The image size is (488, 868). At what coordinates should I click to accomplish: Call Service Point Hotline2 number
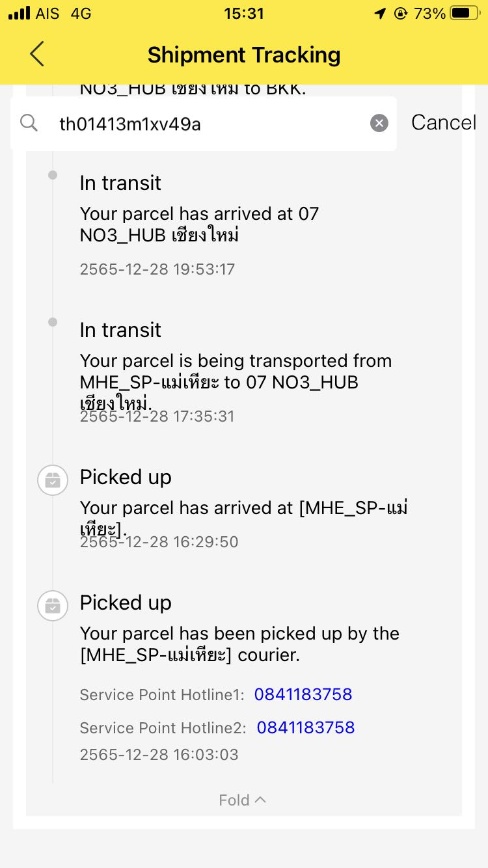point(306,727)
